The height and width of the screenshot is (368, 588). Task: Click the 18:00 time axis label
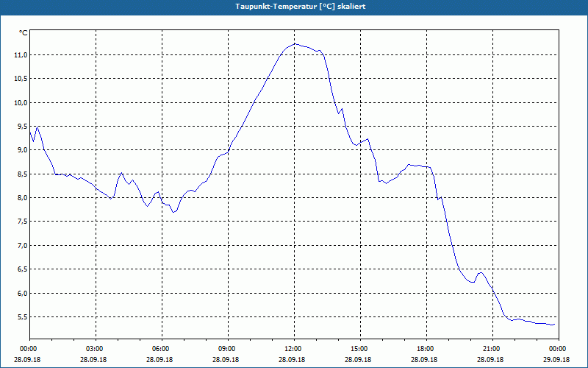(x=426, y=349)
